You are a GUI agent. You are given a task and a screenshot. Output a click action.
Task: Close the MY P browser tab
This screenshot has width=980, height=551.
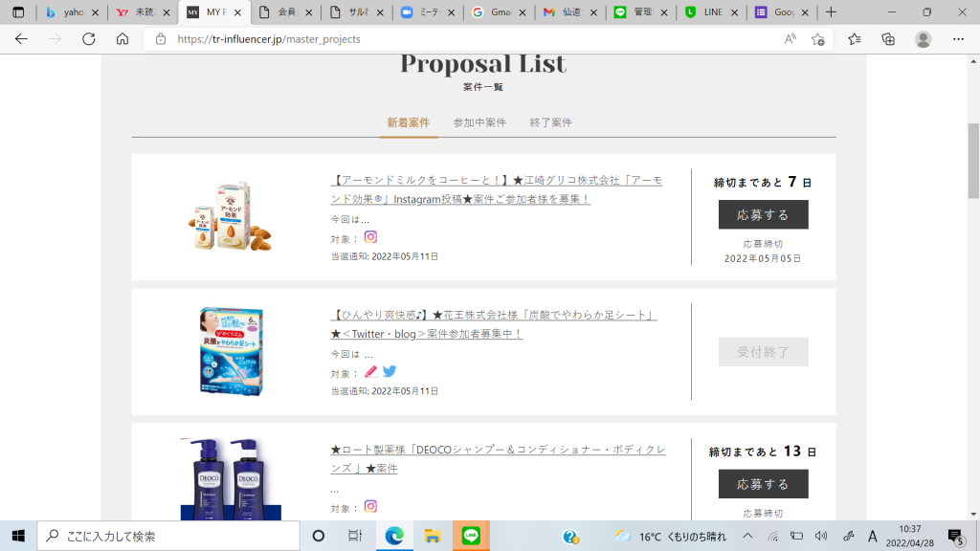point(237,11)
